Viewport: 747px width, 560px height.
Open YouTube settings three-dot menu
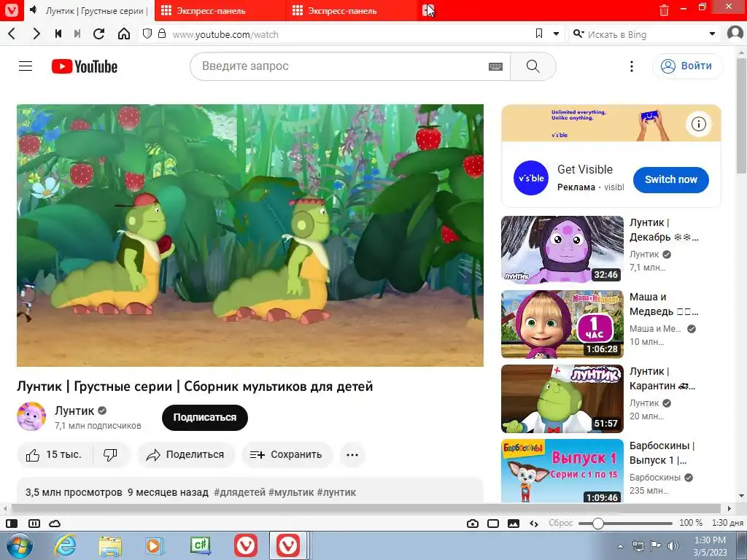click(632, 66)
